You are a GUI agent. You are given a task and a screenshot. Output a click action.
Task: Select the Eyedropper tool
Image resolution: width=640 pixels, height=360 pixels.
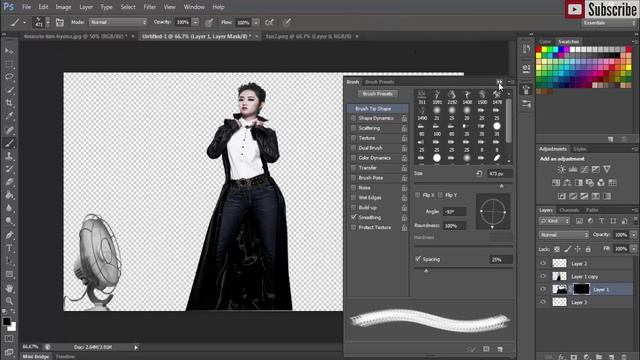9,116
